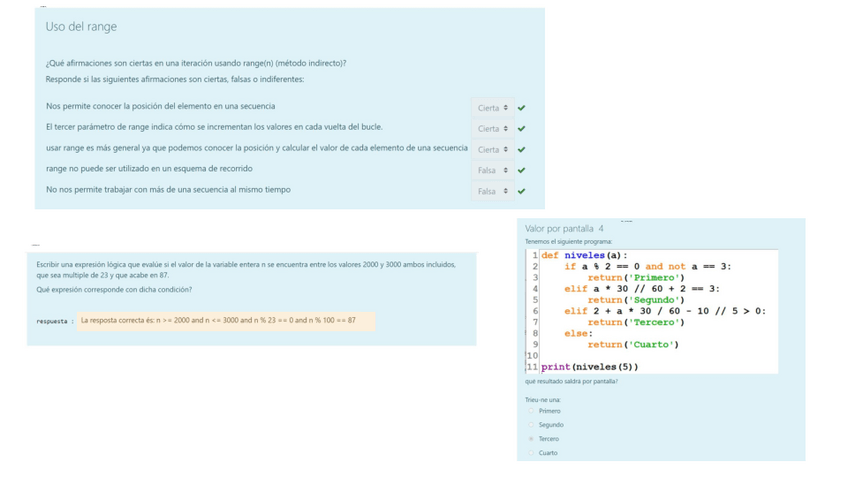
Task: Expand the dropdown for 'usar range es más general'
Action: pos(493,150)
